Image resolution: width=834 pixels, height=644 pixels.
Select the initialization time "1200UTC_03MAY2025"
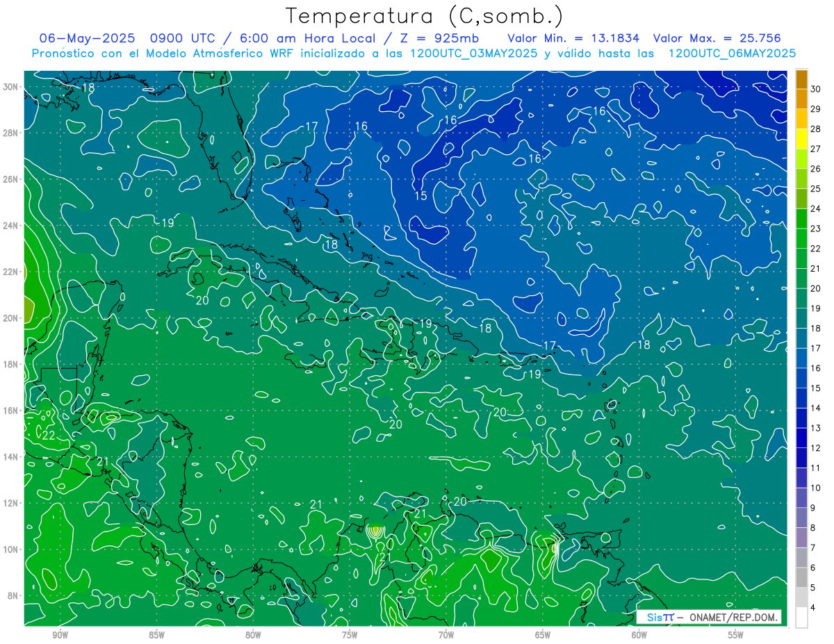coord(474,53)
